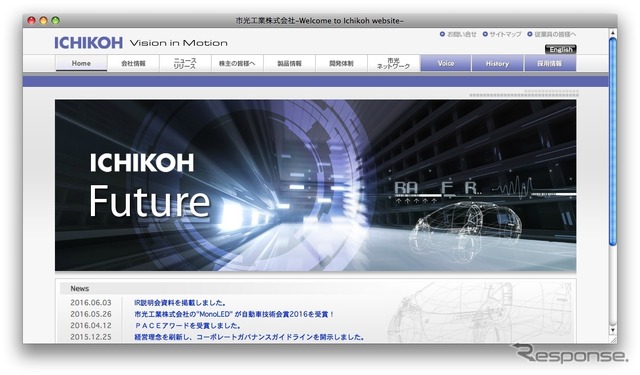
Task: Open news item about MonoLED award
Action: 234,314
